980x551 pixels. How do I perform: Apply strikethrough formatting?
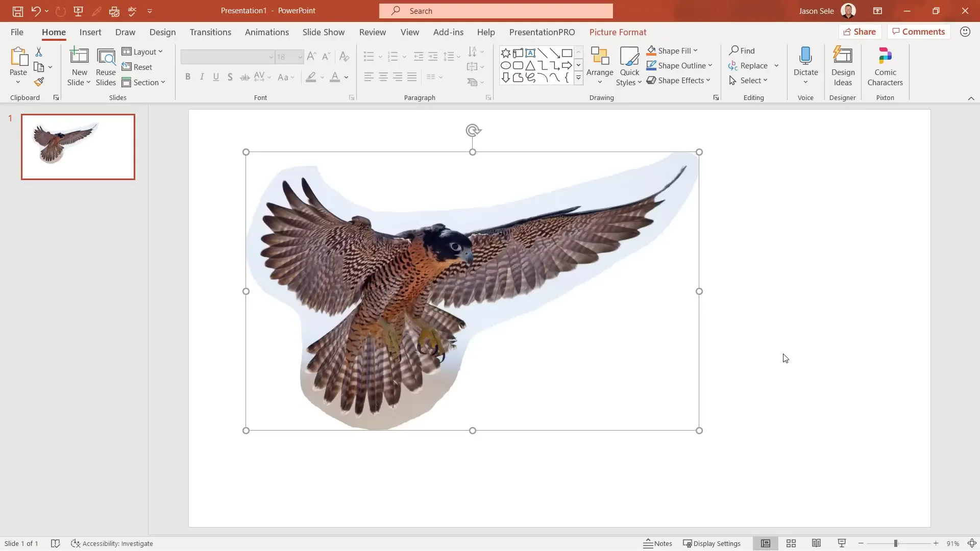click(x=245, y=77)
